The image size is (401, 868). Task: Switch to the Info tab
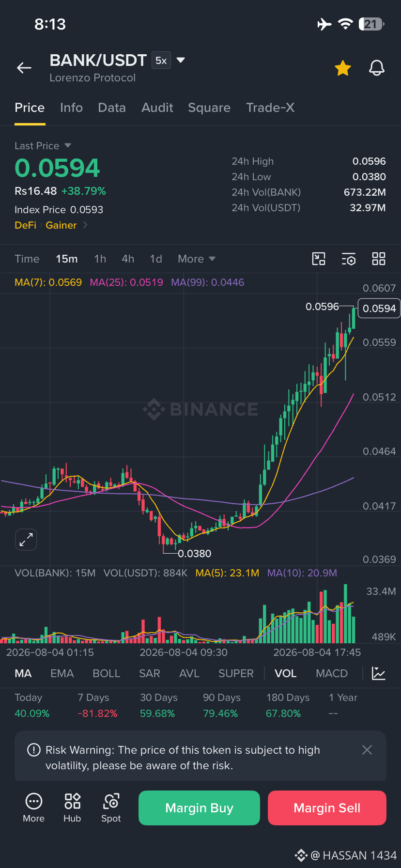(x=71, y=108)
